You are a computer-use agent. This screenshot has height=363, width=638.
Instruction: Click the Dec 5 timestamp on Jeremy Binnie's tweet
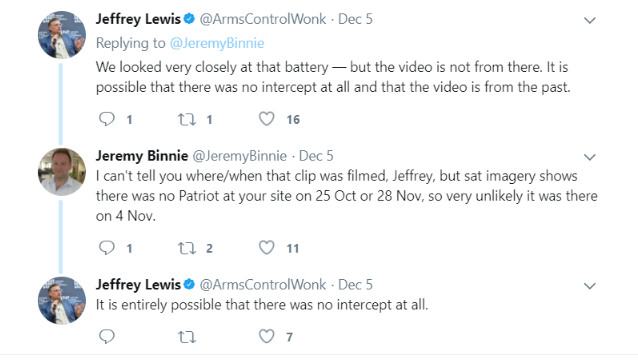click(x=316, y=156)
